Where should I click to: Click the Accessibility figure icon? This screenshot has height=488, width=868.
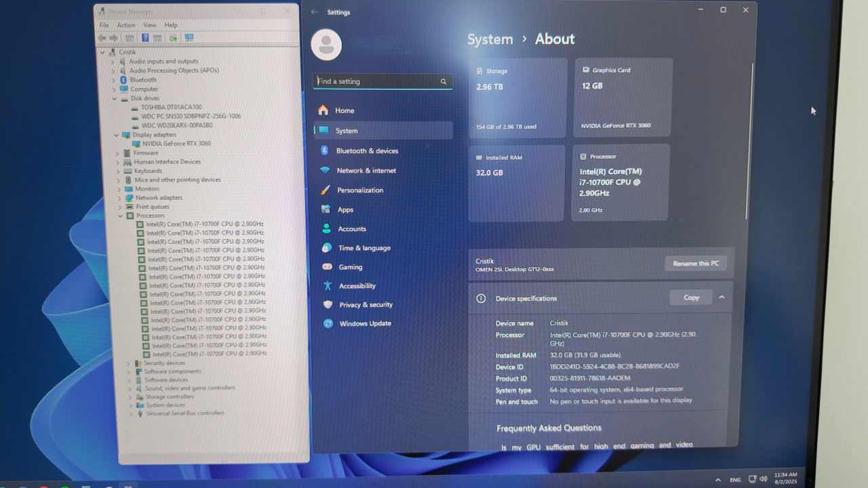pos(328,286)
